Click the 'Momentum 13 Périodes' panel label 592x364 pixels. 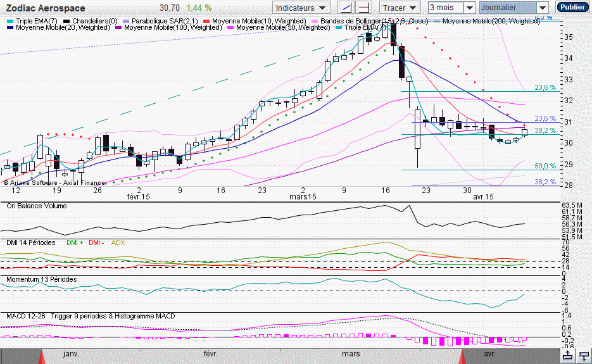42,279
